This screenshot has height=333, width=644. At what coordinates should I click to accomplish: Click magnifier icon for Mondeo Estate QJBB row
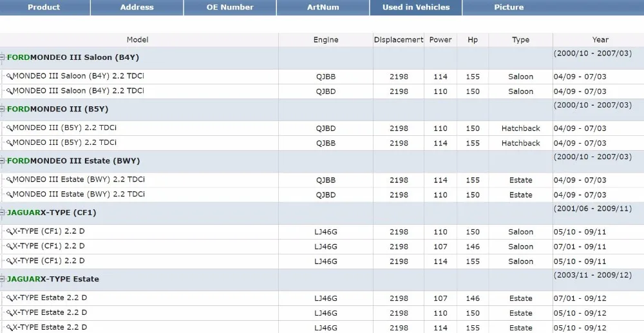click(10, 180)
